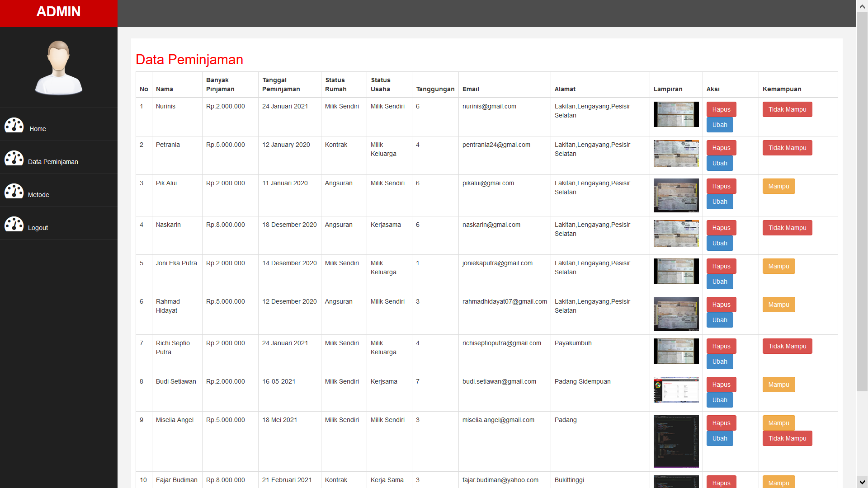Viewport: 868px width, 488px height.
Task: Click the dashboard gauge icon beside Home
Action: 14,125
